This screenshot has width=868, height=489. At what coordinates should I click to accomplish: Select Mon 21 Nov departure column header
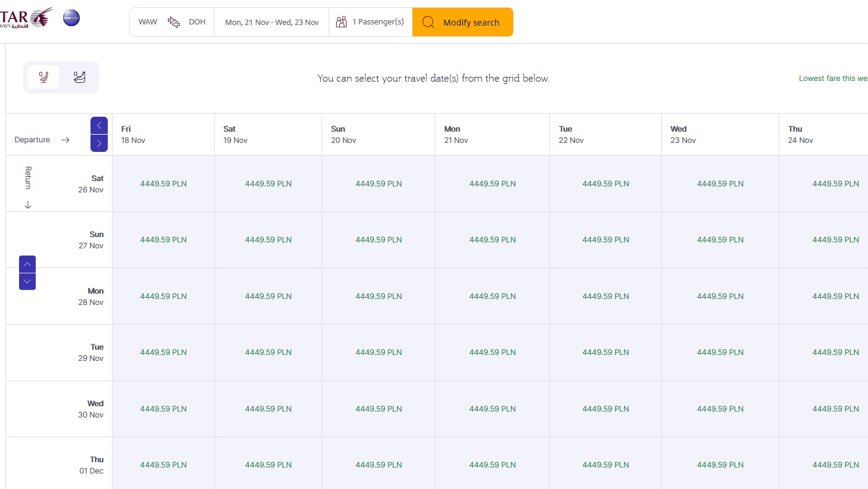tap(492, 135)
